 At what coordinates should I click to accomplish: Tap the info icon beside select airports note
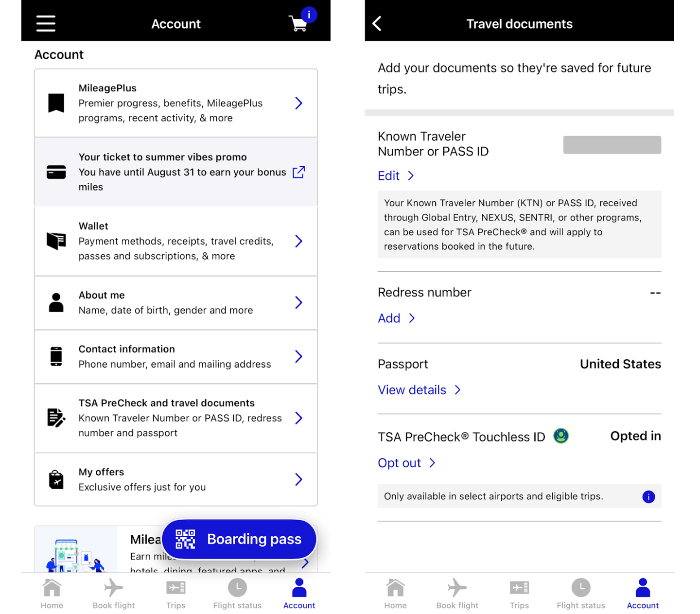[x=648, y=496]
